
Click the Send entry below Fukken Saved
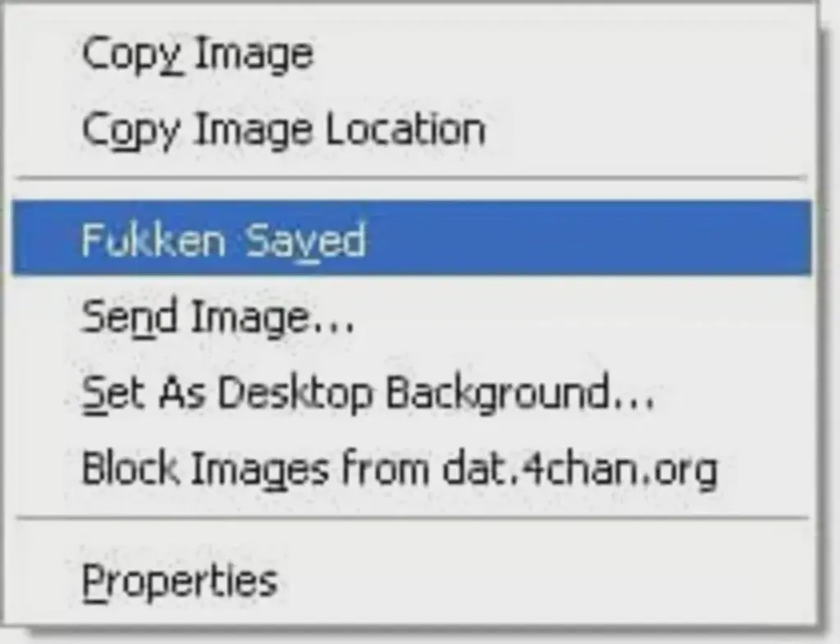412,317
